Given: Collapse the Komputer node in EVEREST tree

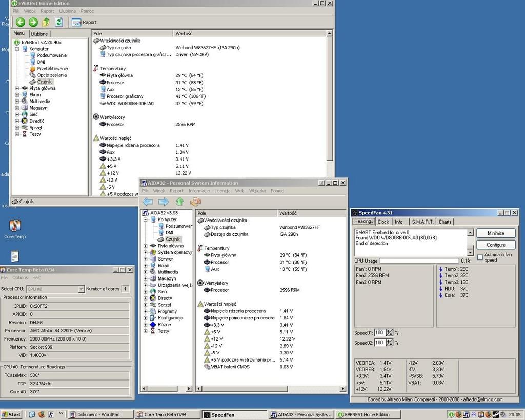Looking at the screenshot, I should click(x=17, y=49).
